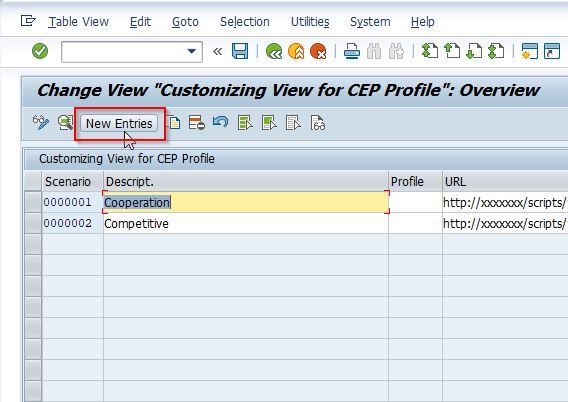Click the New Entries button
The width and height of the screenshot is (568, 402).
[119, 123]
